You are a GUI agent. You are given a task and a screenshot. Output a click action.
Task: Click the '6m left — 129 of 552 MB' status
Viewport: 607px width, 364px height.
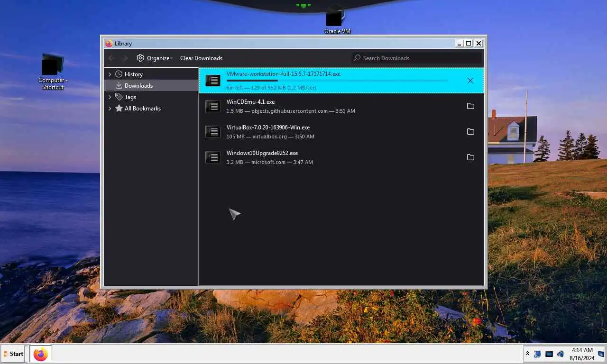tap(271, 88)
